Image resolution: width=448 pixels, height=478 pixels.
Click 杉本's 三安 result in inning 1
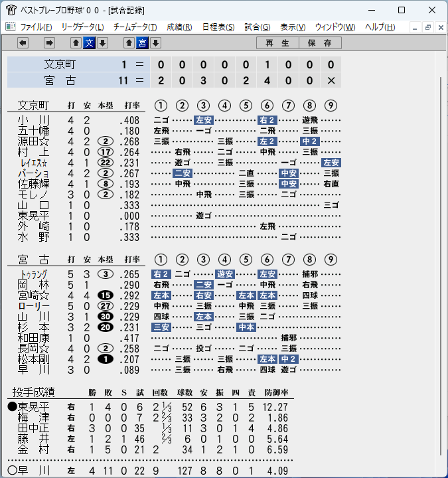click(161, 327)
